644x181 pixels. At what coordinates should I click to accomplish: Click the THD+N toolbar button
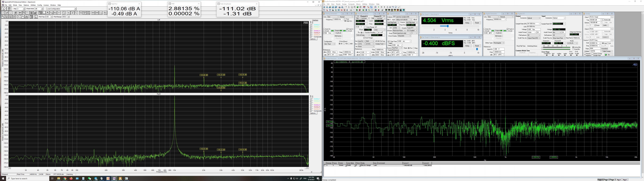(85, 13)
